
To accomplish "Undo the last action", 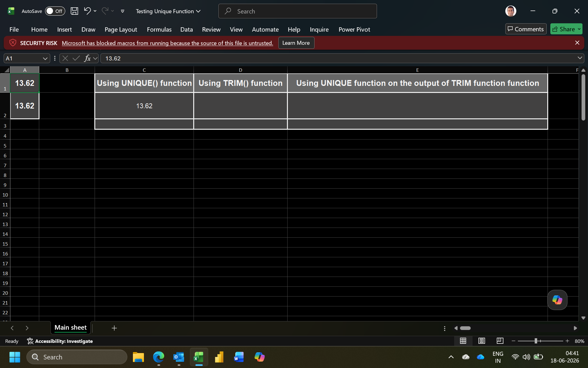I will pos(87,11).
